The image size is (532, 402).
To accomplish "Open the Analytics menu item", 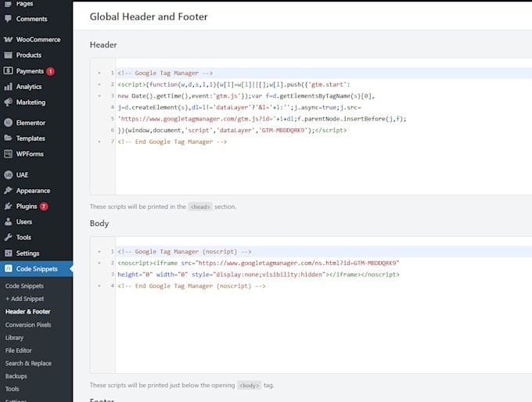I will pos(29,87).
